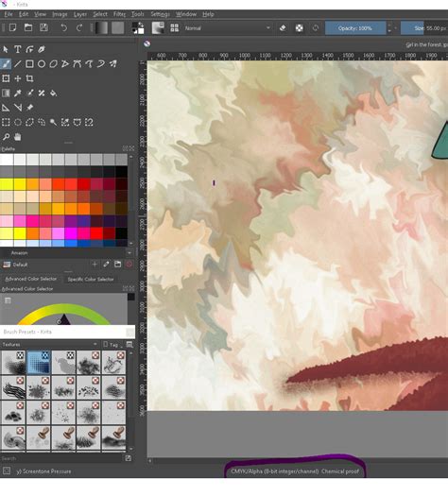Click the red delete color button in palette

(x=129, y=265)
